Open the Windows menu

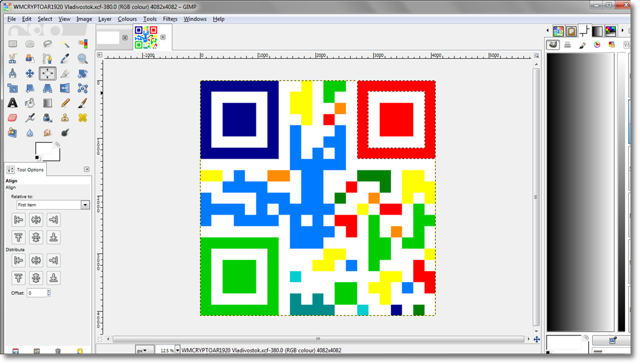[x=195, y=19]
